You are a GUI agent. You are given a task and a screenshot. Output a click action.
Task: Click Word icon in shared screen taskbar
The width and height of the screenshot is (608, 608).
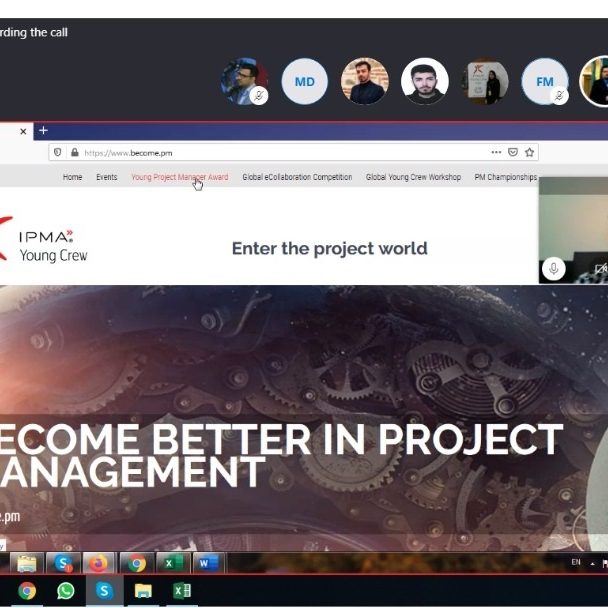point(205,563)
